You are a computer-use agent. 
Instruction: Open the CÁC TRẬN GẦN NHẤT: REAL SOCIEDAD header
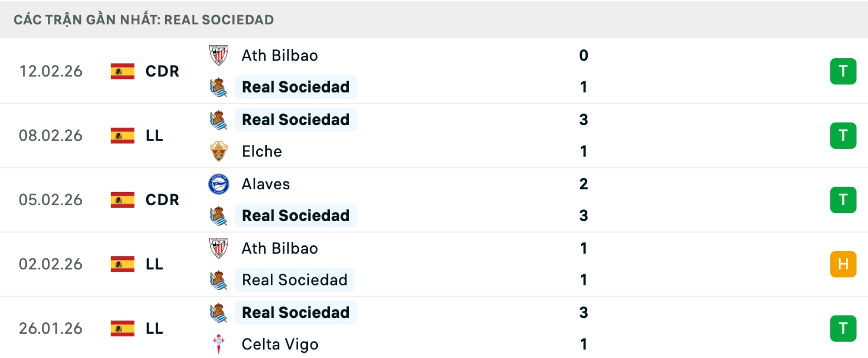[144, 19]
